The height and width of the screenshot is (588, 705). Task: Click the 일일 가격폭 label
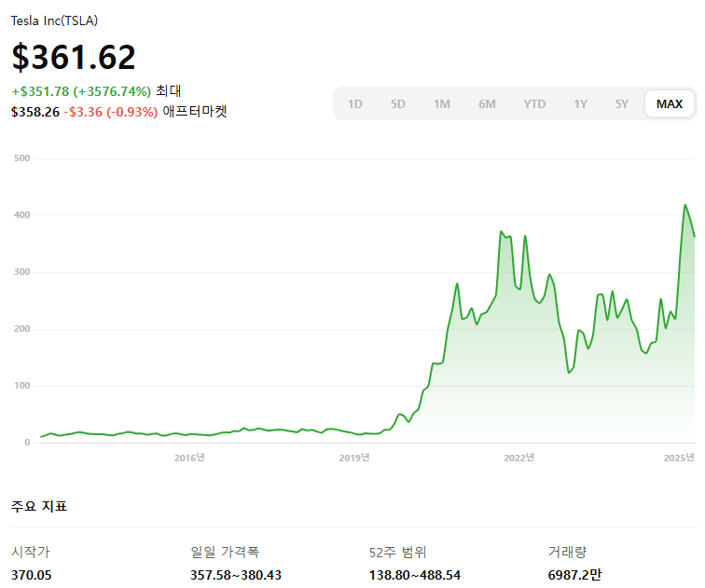pos(225,552)
